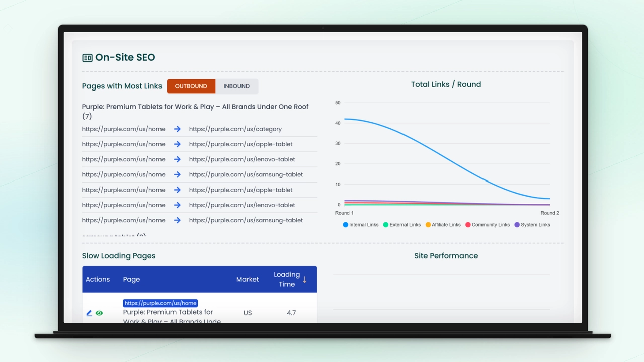Open the https://purple.com/us/home link chip
The width and height of the screenshot is (644, 362).
[160, 303]
